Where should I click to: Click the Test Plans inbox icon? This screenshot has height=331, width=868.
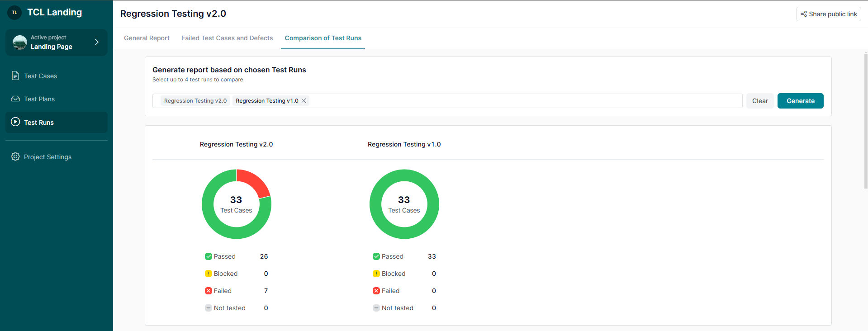pos(15,99)
